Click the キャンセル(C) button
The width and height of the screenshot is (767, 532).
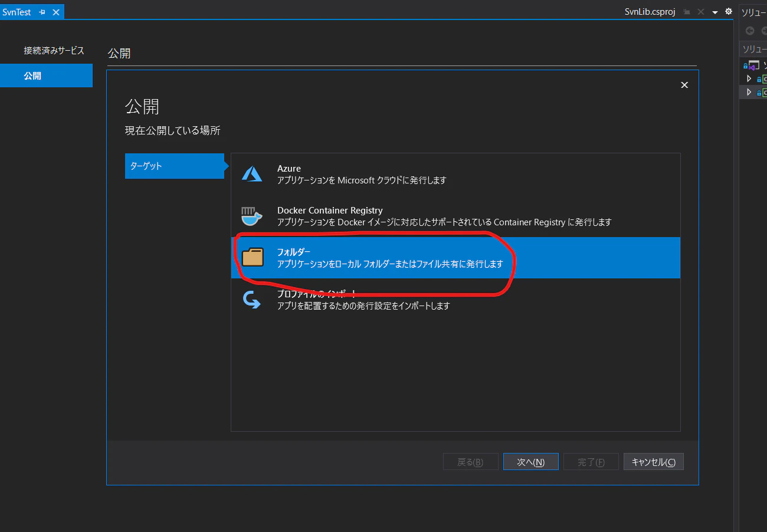click(x=653, y=462)
